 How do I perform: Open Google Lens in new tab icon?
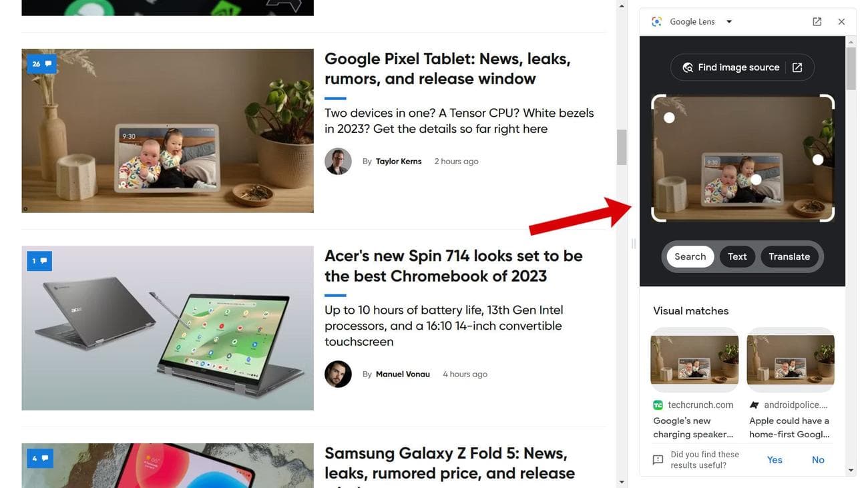click(x=817, y=21)
